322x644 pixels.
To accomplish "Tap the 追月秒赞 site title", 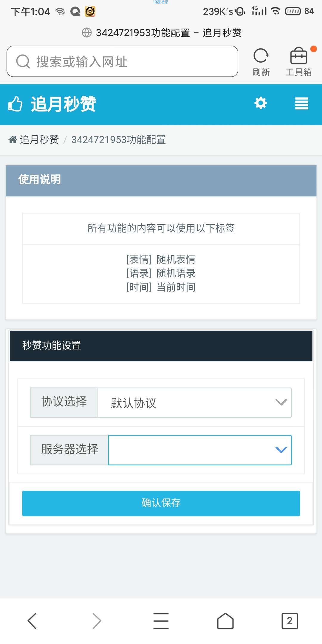I will tap(63, 104).
